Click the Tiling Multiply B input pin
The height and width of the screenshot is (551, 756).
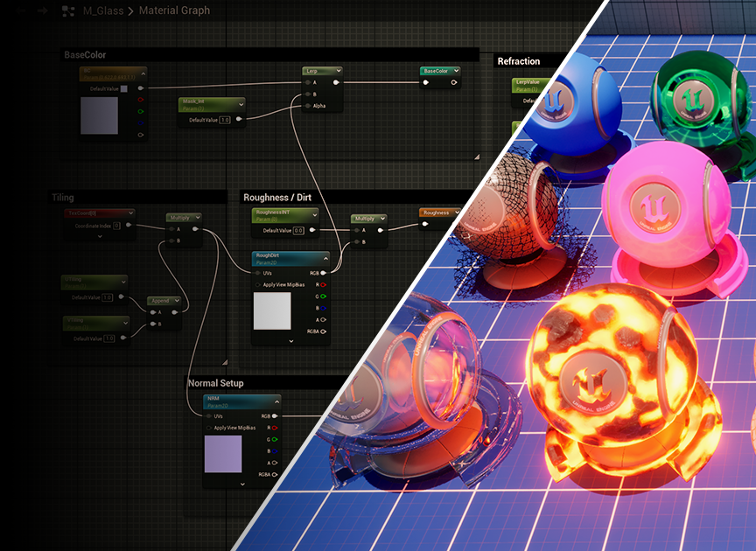click(171, 241)
